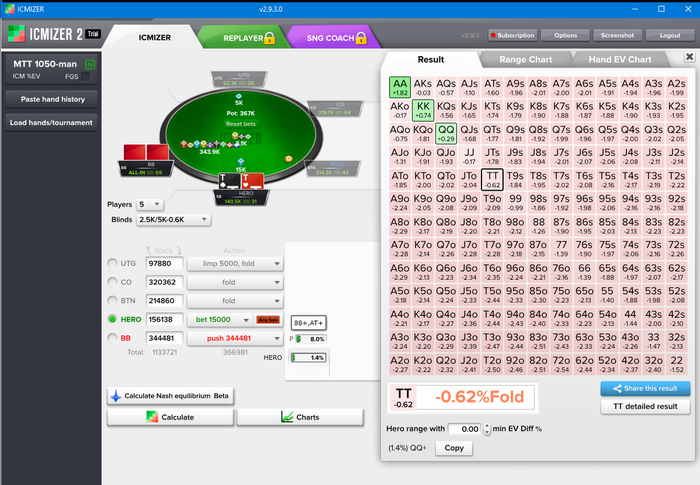This screenshot has height=485, width=700.
Task: Open the Result tab
Action: pos(431,59)
